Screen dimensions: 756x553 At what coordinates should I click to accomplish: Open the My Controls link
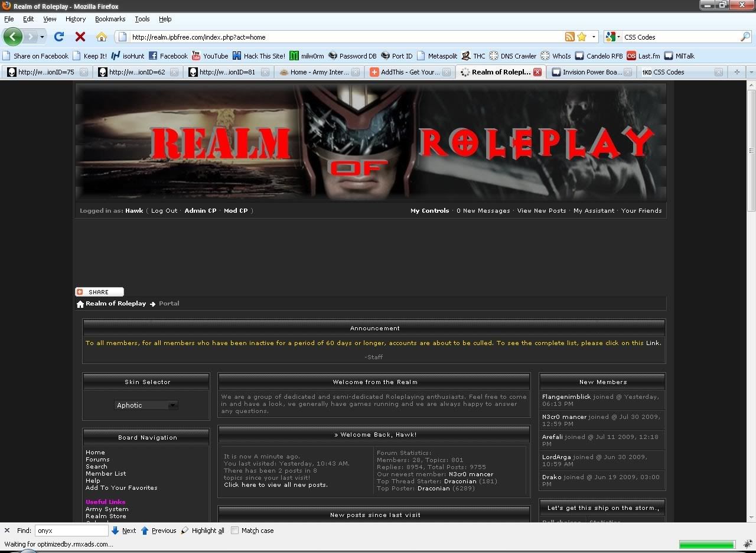click(x=430, y=211)
